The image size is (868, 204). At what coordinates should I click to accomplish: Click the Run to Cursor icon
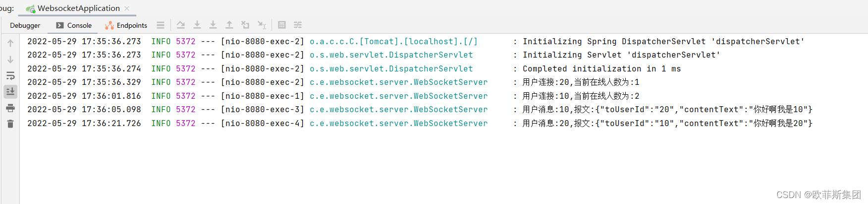point(262,25)
